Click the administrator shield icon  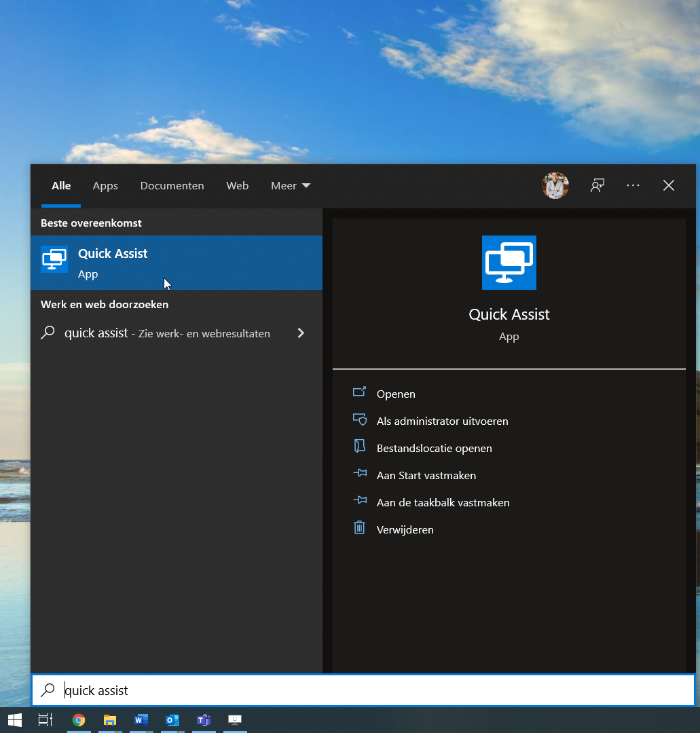(x=360, y=419)
